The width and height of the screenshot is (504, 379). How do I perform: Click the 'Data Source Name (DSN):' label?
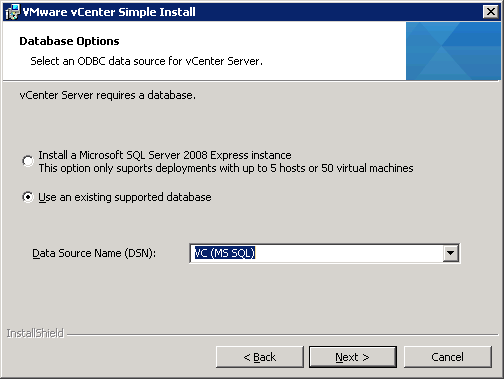tap(94, 253)
